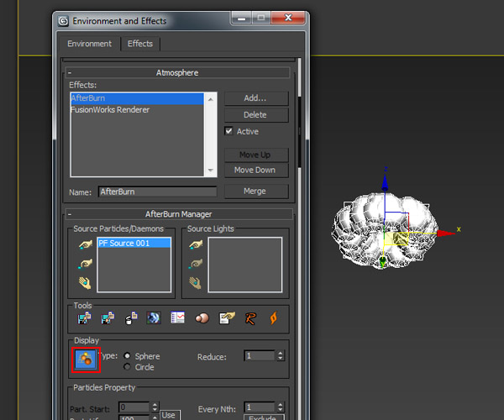Click the blue swirl Tools icon
Image resolution: width=504 pixels, height=420 pixels.
(x=154, y=318)
